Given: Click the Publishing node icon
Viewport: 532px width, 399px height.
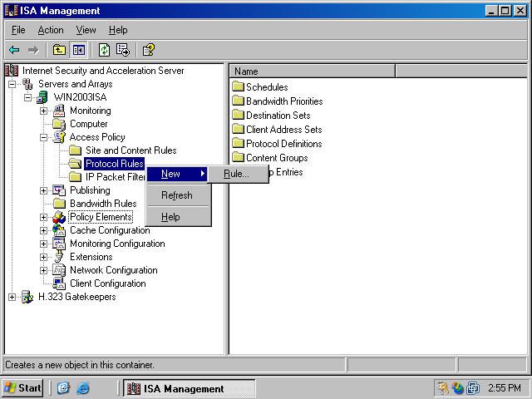Looking at the screenshot, I should (x=59, y=190).
